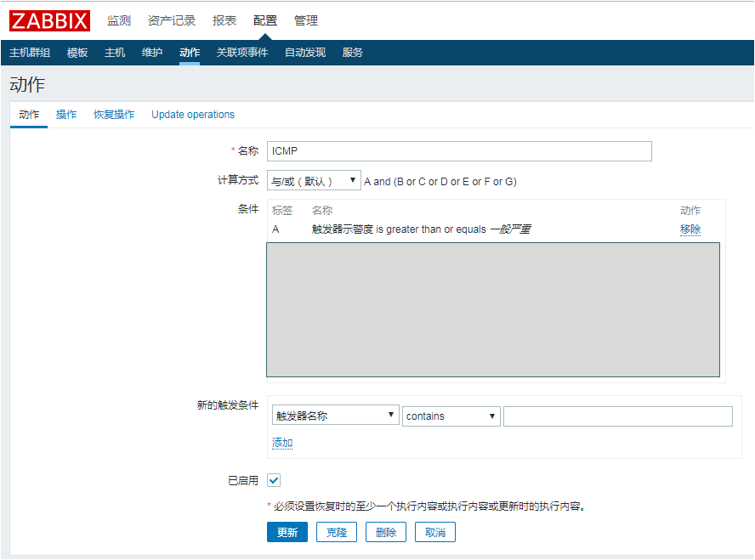755x560 pixels.
Task: Open the contains operator dropdown
Action: pyautogui.click(x=451, y=416)
